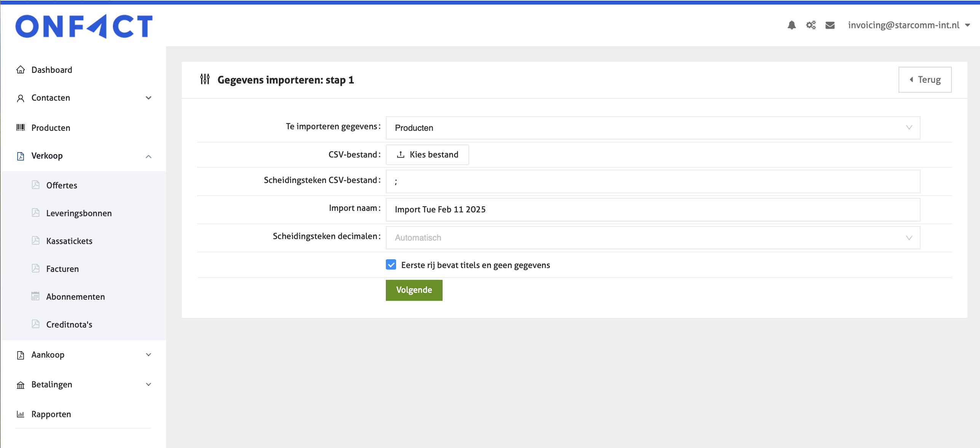
Task: Click the Onfact logo
Action: pyautogui.click(x=84, y=26)
